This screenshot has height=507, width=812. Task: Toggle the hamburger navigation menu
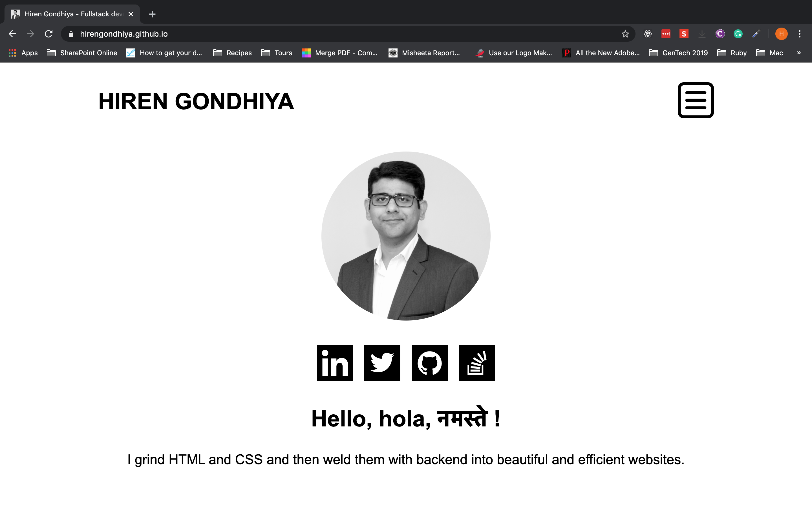[x=696, y=100]
